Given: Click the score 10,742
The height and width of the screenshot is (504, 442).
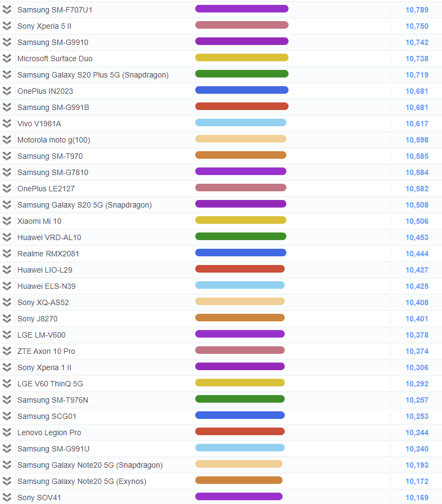Looking at the screenshot, I should pos(417,42).
